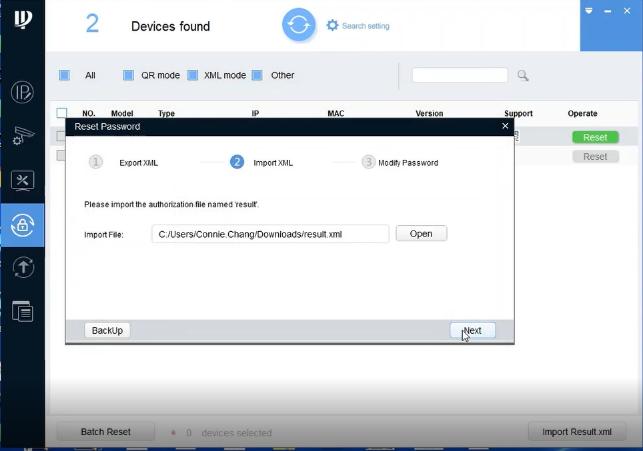Click the Next button in dialog
The height and width of the screenshot is (451, 643).
[x=472, y=330]
